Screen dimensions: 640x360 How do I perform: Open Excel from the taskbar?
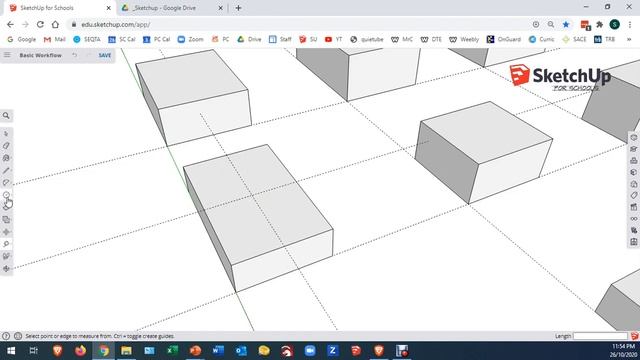172,351
